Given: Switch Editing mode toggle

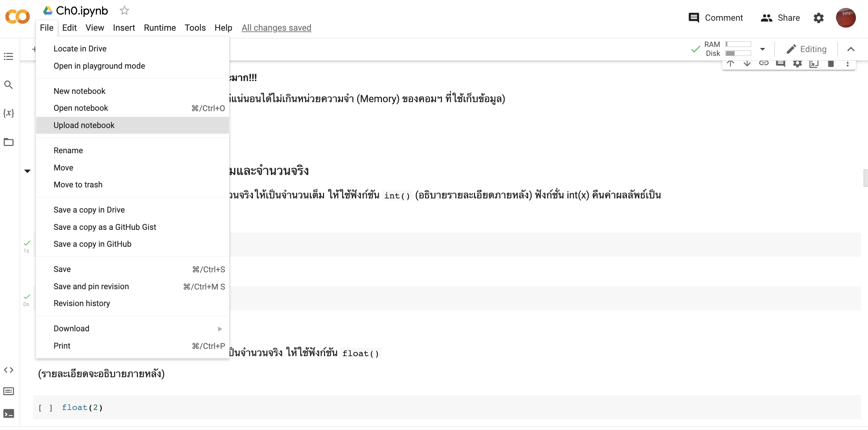Looking at the screenshot, I should coord(806,49).
